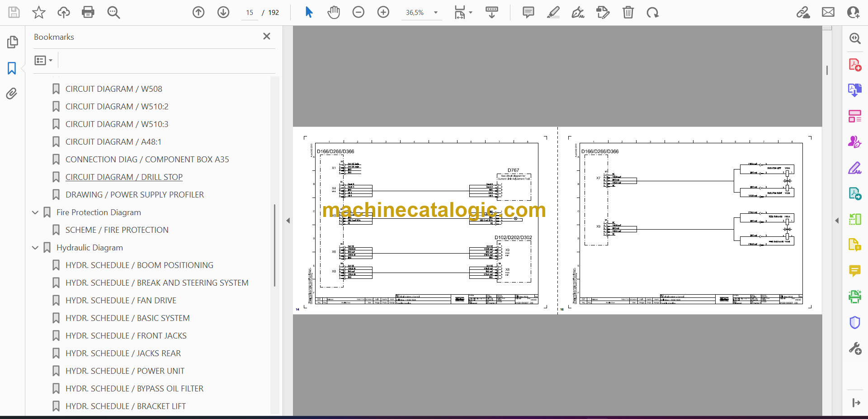This screenshot has height=419, width=868.
Task: Choose the arrow selection tool
Action: click(x=309, y=12)
